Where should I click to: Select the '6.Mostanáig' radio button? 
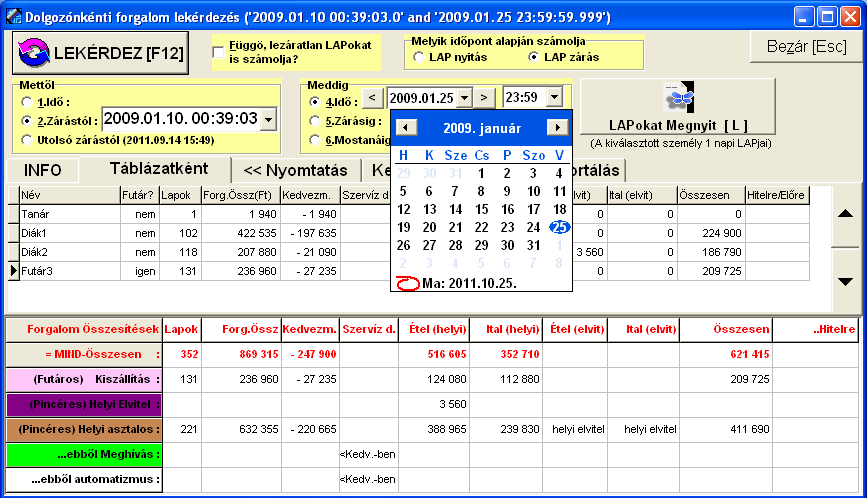click(315, 140)
